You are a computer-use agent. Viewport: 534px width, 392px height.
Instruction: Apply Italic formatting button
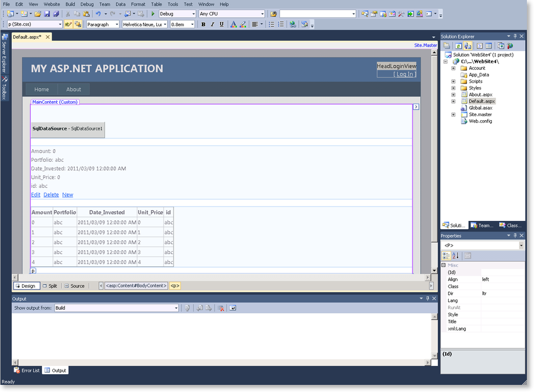click(x=213, y=24)
